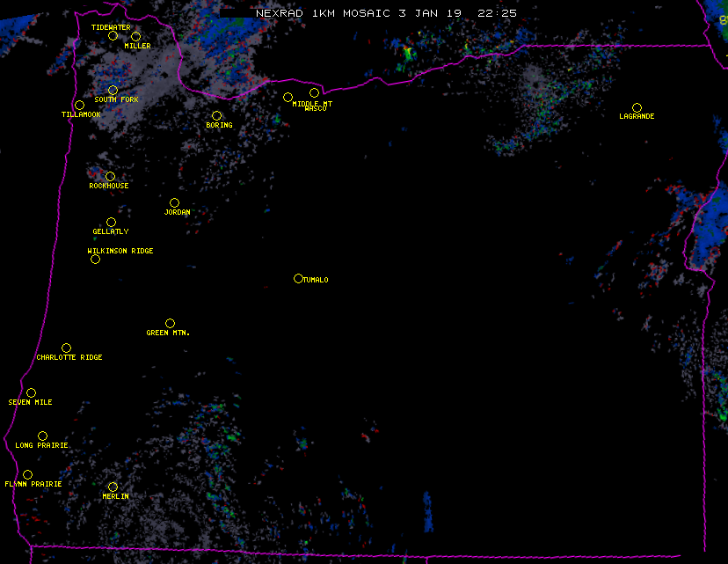Select the Miller station circle marker
Viewport: 728px width, 564px height.
point(135,36)
